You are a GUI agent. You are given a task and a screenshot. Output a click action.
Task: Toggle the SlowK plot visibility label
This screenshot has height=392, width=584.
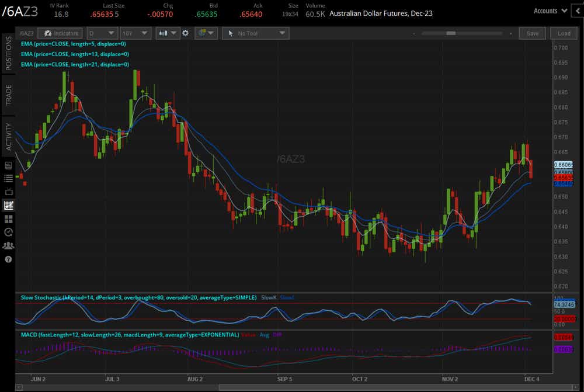click(268, 298)
